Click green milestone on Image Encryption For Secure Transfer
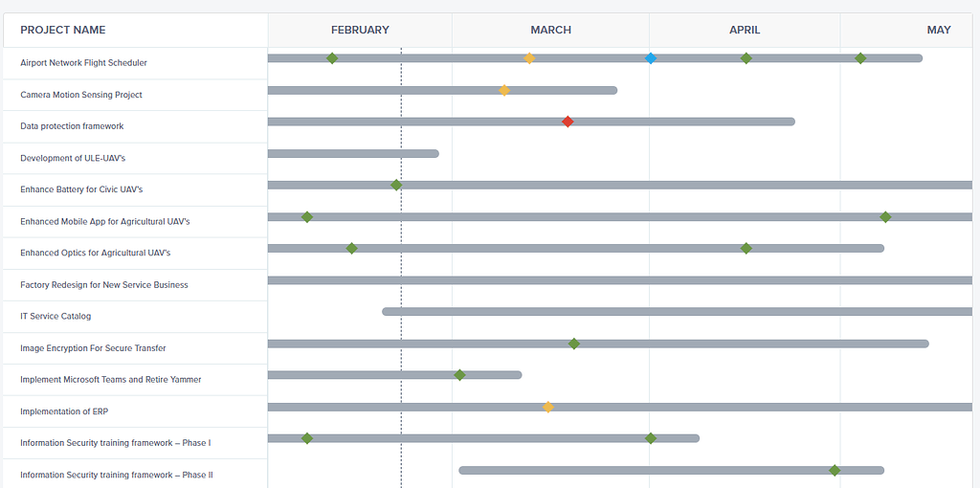The height and width of the screenshot is (488, 980). (574, 344)
